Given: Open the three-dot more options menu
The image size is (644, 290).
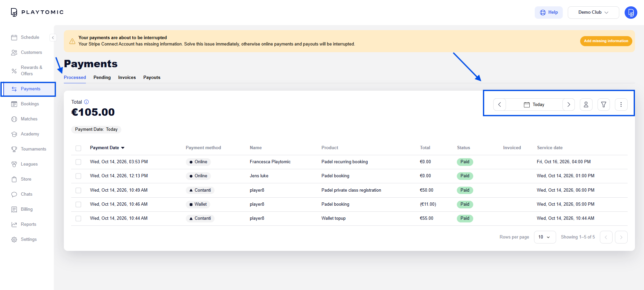Looking at the screenshot, I should coord(621,105).
